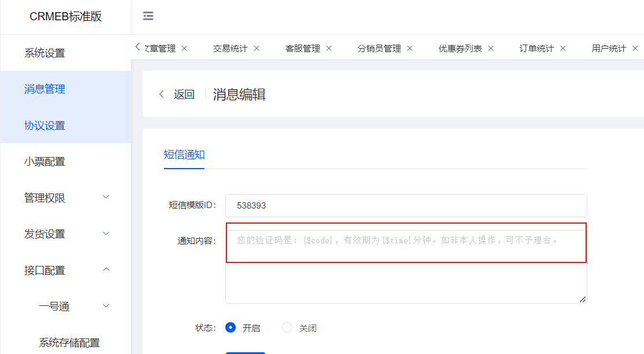This screenshot has width=644, height=354.
Task: Switch to the 用户统计 tab
Action: point(609,49)
